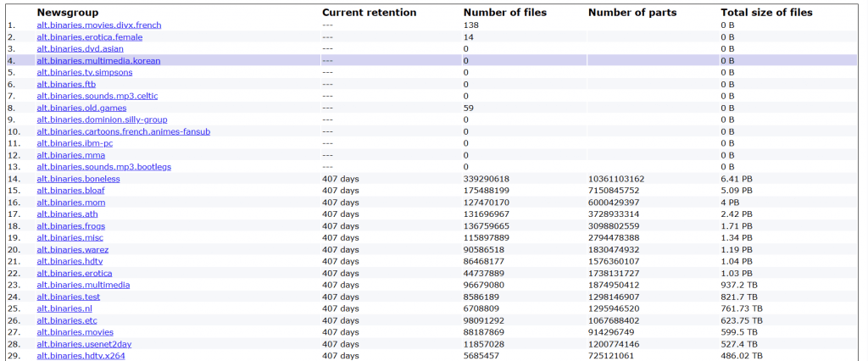Image resolution: width=868 pixels, height=361 pixels.
Task: Select row number 29.
Action: 14,356
